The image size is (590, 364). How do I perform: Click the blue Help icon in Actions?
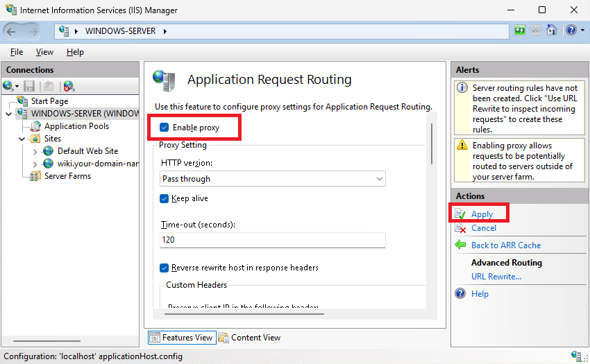click(x=460, y=293)
